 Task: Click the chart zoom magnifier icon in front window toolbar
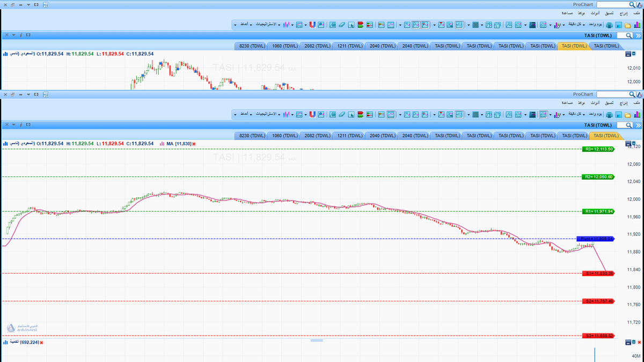[x=321, y=115]
